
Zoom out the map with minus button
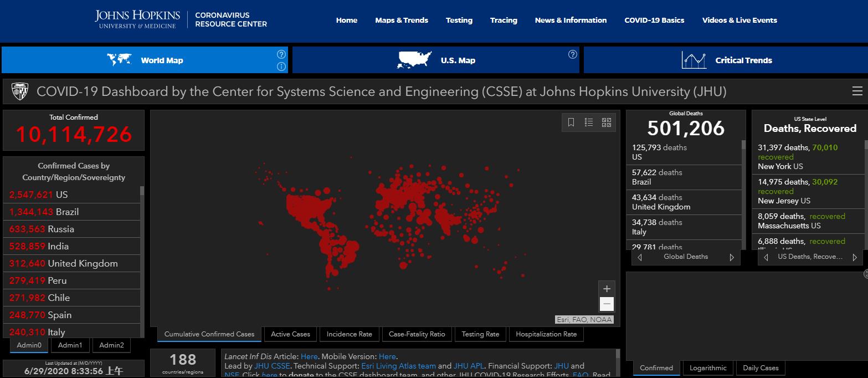[607, 304]
